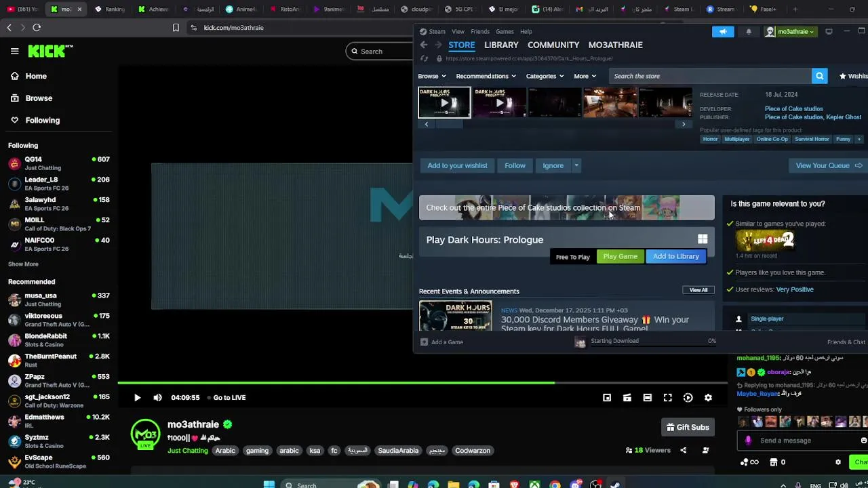This screenshot has height=488, width=868.
Task: Click the Steam announcements megaphone icon
Action: pyautogui.click(x=723, y=31)
